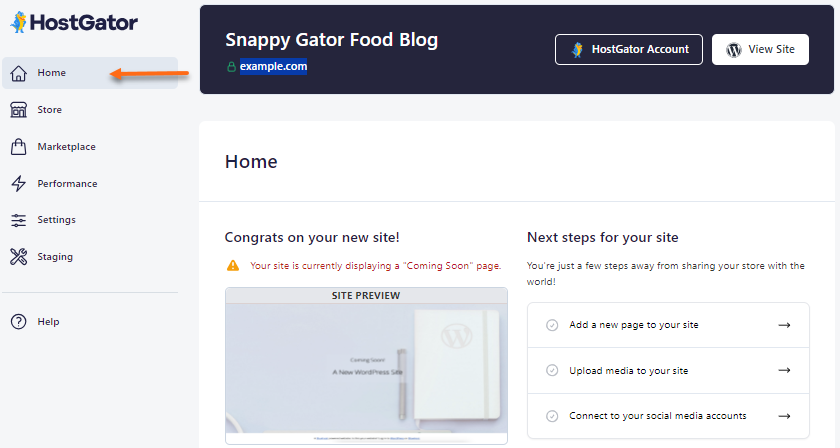Image resolution: width=840 pixels, height=448 pixels.
Task: Select the Marketplace menu item
Action: (66, 147)
